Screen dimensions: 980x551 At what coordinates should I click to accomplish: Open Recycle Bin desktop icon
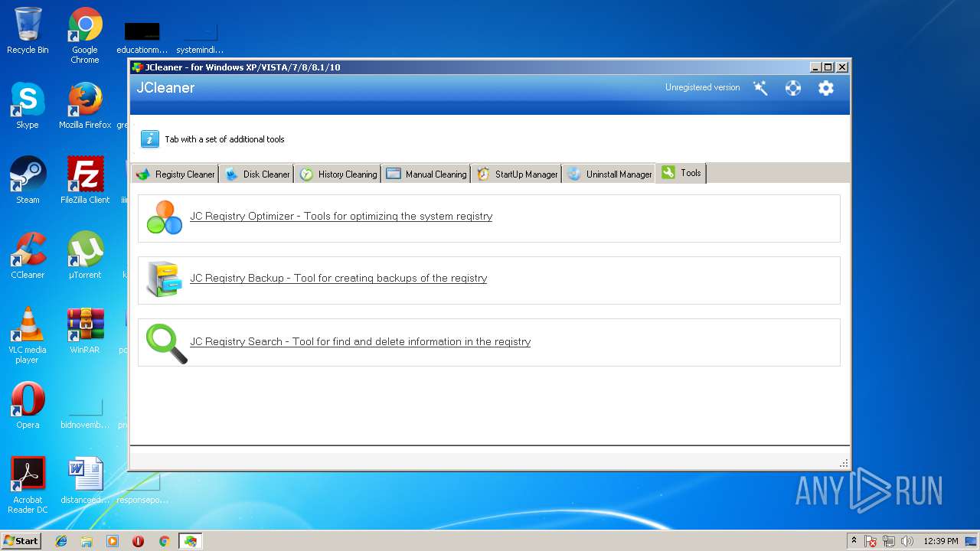[28, 31]
